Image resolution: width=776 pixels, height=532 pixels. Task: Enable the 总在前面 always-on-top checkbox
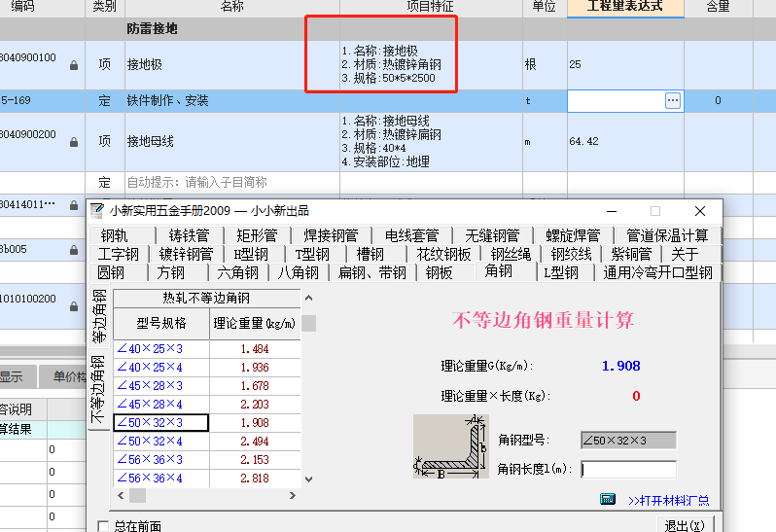103,525
